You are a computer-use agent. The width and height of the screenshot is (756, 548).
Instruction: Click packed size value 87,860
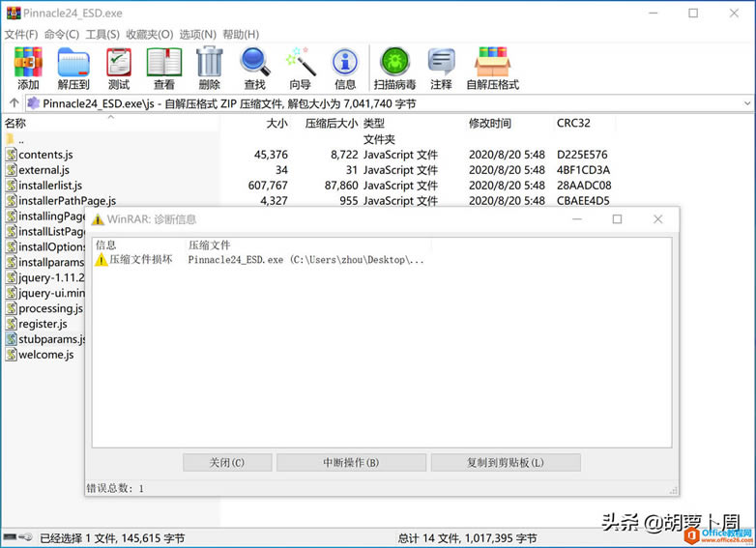coord(341,185)
